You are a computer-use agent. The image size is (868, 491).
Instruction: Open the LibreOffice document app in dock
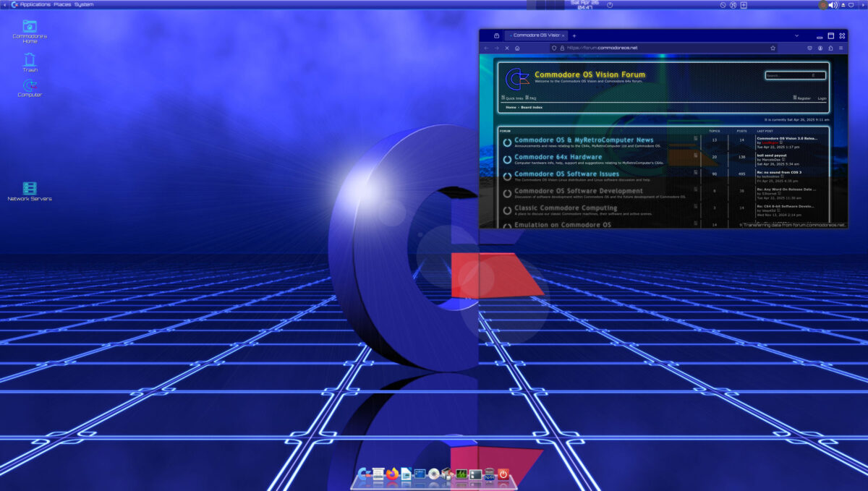coord(407,474)
